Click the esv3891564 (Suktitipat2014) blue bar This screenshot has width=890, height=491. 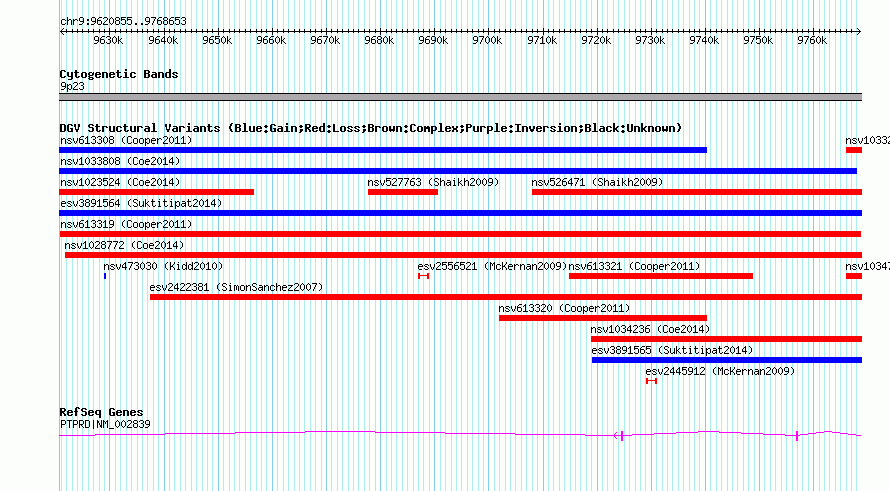click(x=461, y=213)
